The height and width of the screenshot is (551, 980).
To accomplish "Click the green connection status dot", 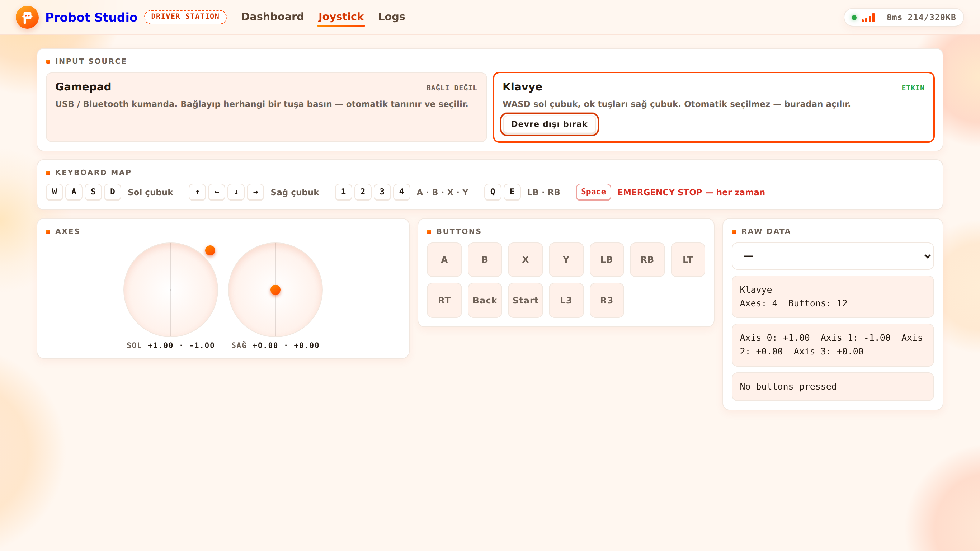I will [x=854, y=18].
